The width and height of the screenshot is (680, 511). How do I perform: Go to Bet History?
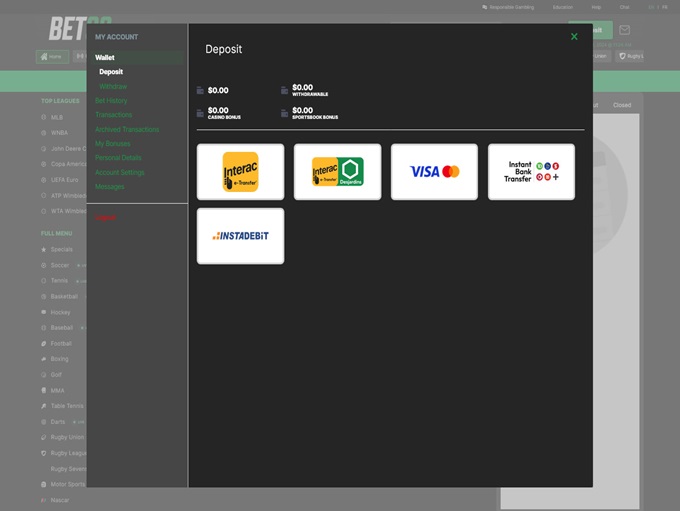pyautogui.click(x=111, y=101)
